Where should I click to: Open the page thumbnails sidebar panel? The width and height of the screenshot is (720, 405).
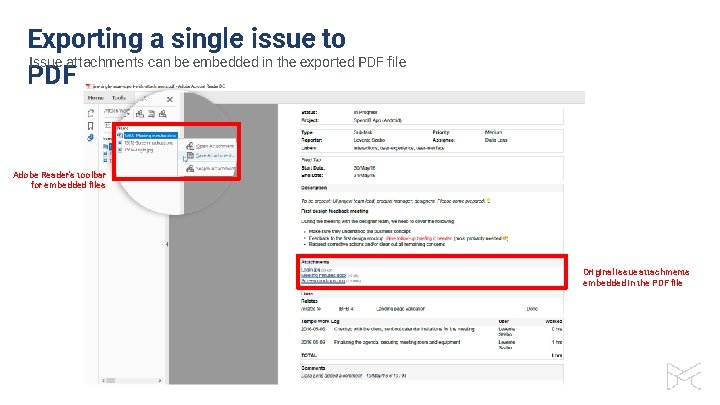coord(91,112)
